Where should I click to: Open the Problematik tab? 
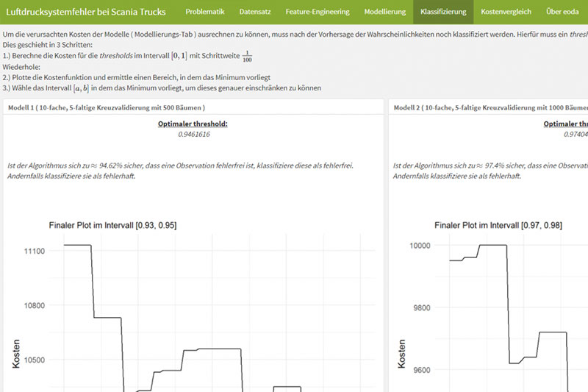[x=205, y=12]
